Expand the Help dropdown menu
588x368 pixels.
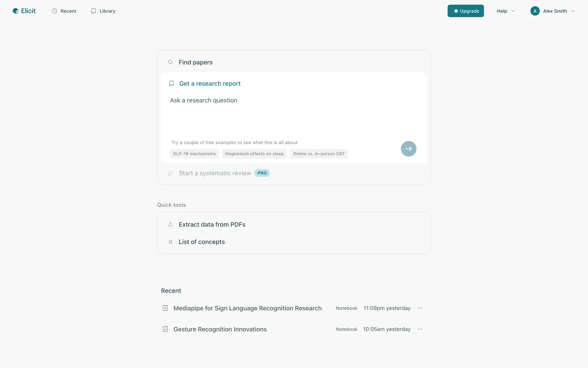coord(506,11)
